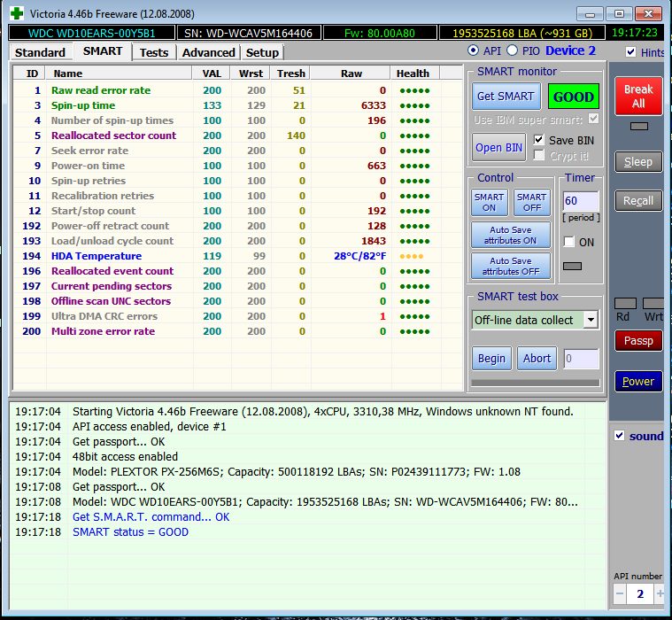This screenshot has width=672, height=620.
Task: Select Reallocated sector count row
Action: (238, 136)
